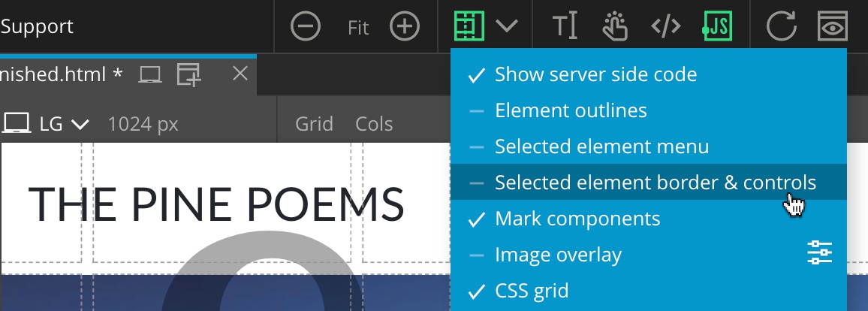Toggle the green JS icon
The width and height of the screenshot is (868, 311).
tap(717, 26)
